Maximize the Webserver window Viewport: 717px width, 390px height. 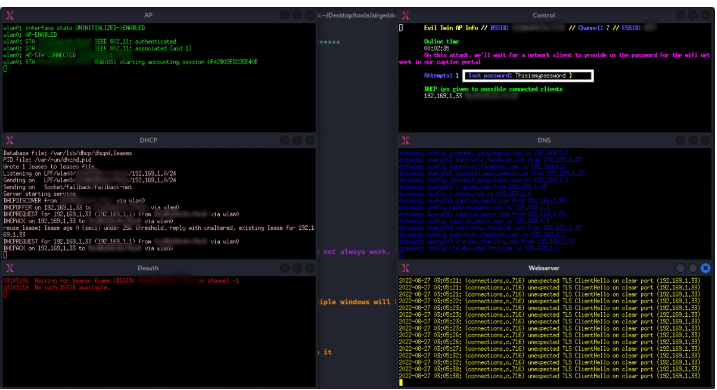point(693,268)
